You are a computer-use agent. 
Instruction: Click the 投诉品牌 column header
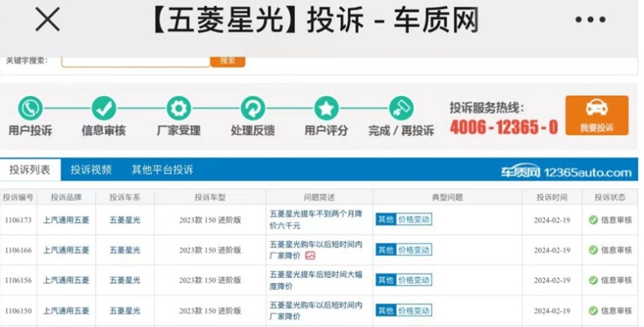point(66,197)
